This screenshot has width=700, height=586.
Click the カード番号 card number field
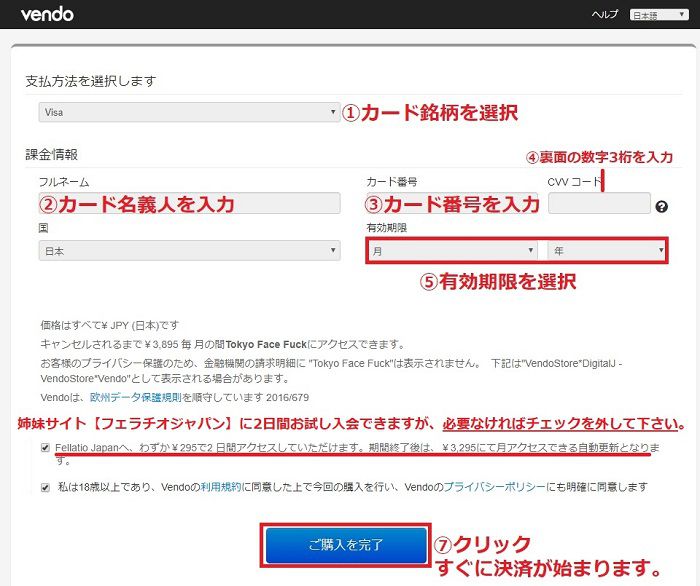[x=452, y=203]
